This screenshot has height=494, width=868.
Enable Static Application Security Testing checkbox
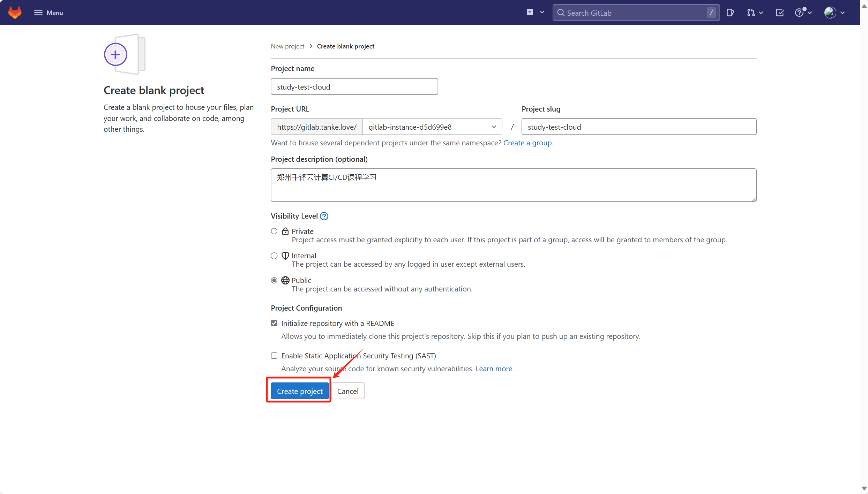[x=274, y=356]
